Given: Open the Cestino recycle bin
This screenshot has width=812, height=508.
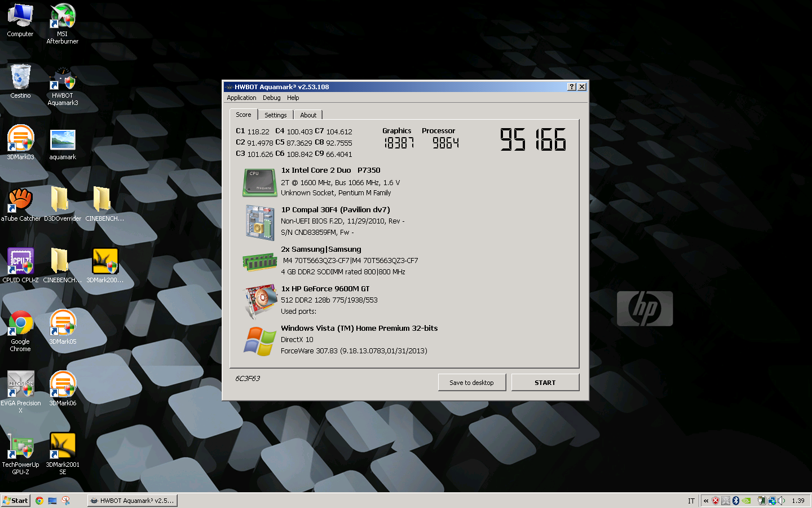Looking at the screenshot, I should coord(20,81).
